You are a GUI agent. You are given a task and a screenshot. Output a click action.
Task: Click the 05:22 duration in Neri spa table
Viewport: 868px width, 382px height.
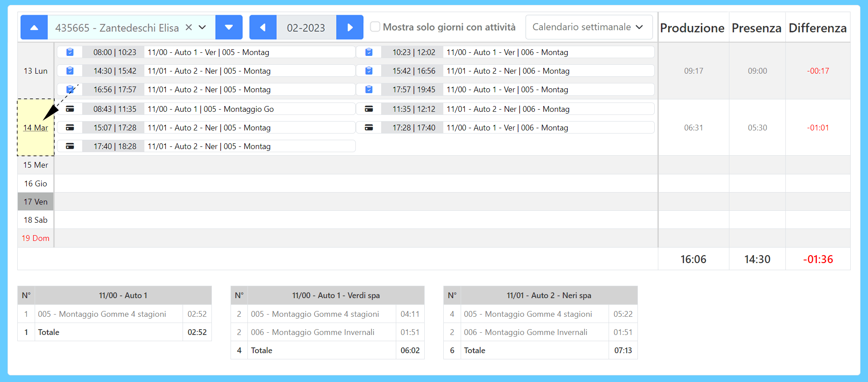(x=623, y=314)
